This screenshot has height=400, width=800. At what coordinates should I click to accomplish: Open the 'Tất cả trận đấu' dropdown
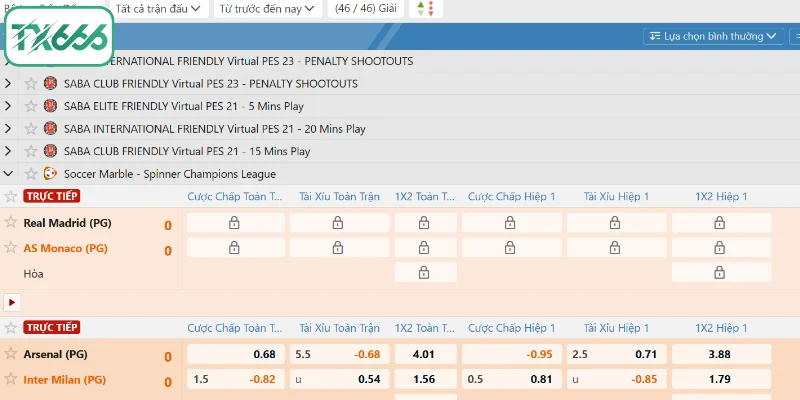pyautogui.click(x=159, y=9)
